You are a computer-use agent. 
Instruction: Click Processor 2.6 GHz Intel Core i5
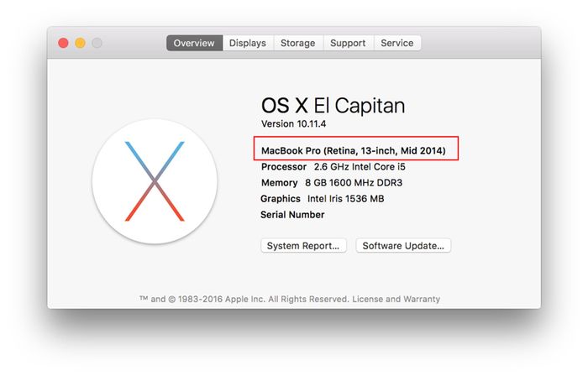[333, 167]
